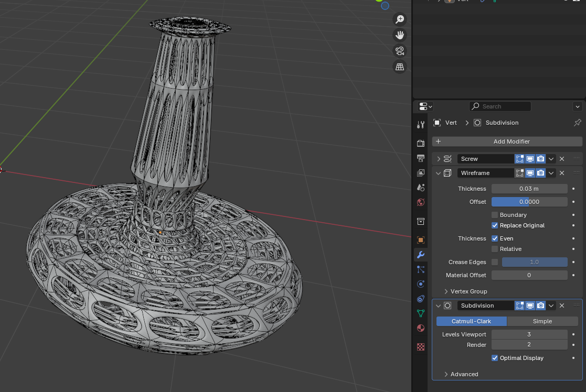Open the World properties tab
The width and height of the screenshot is (586, 392).
pyautogui.click(x=421, y=202)
